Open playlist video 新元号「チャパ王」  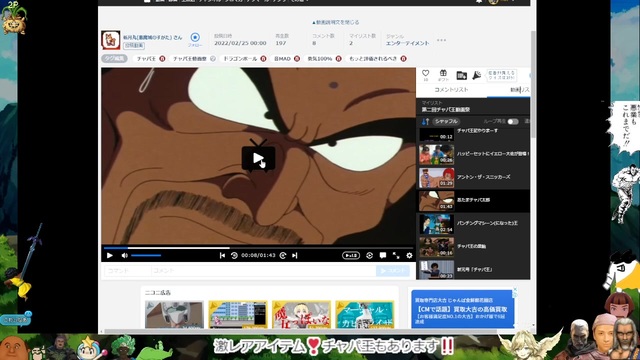click(x=473, y=269)
